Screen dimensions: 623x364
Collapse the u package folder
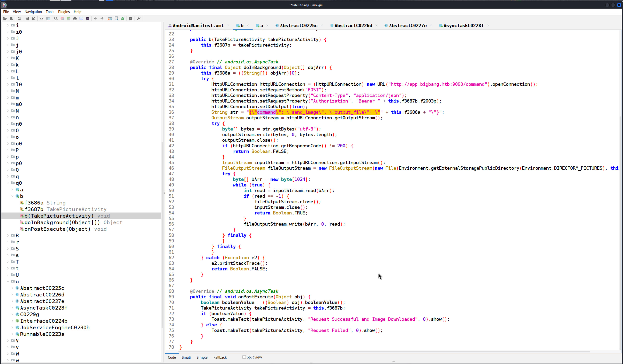click(8, 282)
